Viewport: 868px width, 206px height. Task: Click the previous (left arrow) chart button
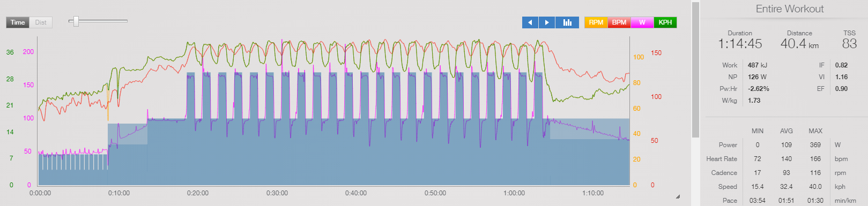[530, 22]
